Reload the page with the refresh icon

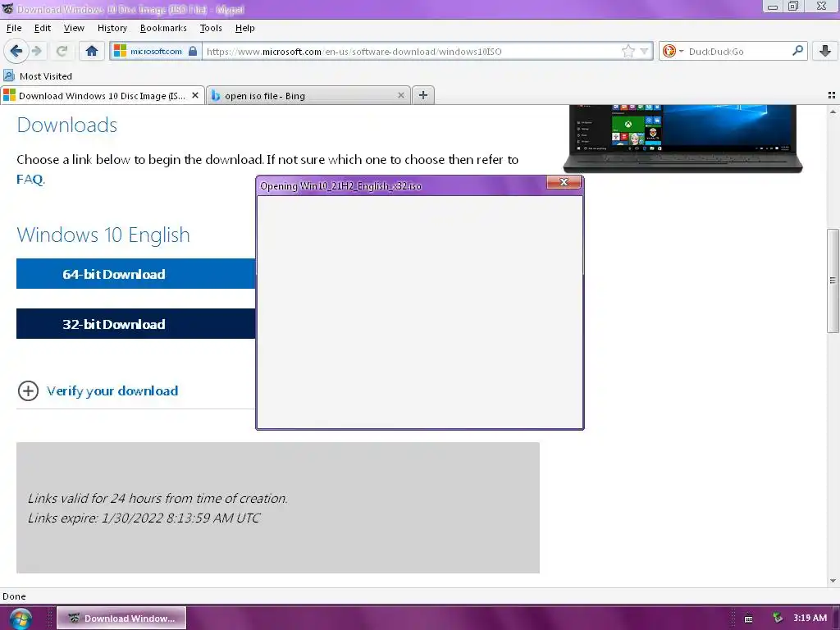(62, 51)
